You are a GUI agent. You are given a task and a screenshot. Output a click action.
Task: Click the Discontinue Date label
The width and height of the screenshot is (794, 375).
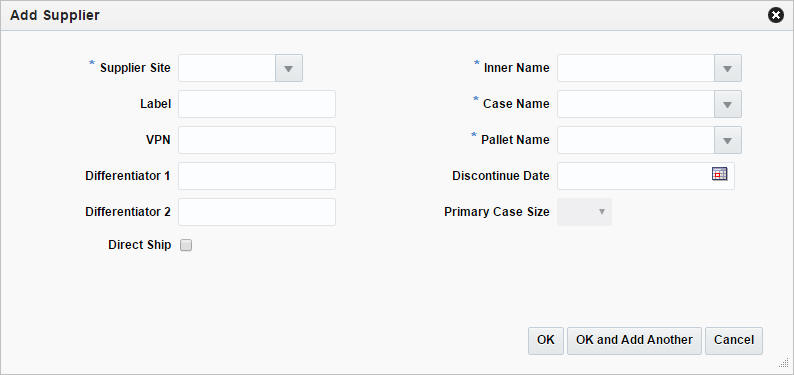click(501, 176)
